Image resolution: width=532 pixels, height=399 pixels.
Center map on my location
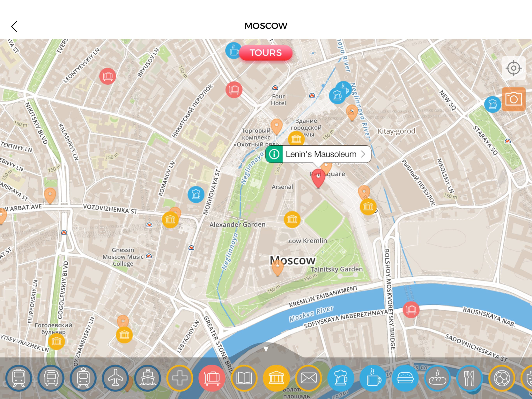pyautogui.click(x=514, y=68)
